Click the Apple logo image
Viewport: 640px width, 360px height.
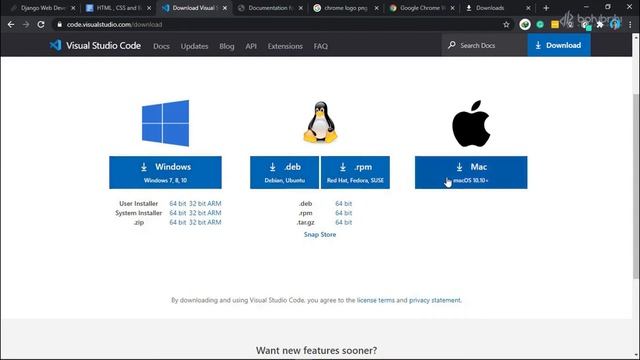pyautogui.click(x=471, y=123)
